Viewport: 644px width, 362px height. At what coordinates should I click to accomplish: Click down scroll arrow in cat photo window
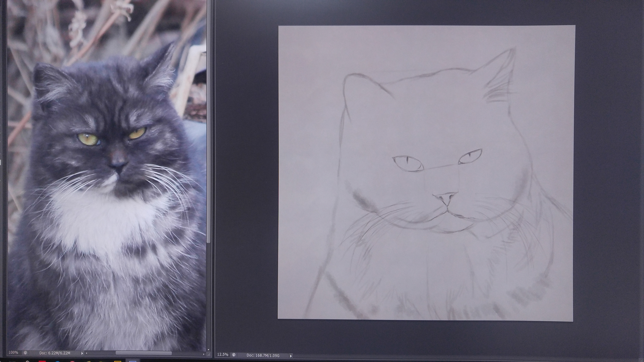point(208,350)
